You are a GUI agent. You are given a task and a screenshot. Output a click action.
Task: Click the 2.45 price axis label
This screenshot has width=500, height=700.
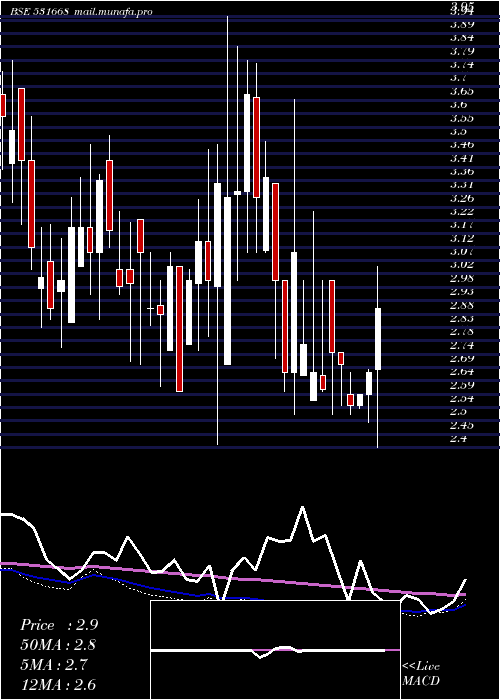[x=462, y=425]
